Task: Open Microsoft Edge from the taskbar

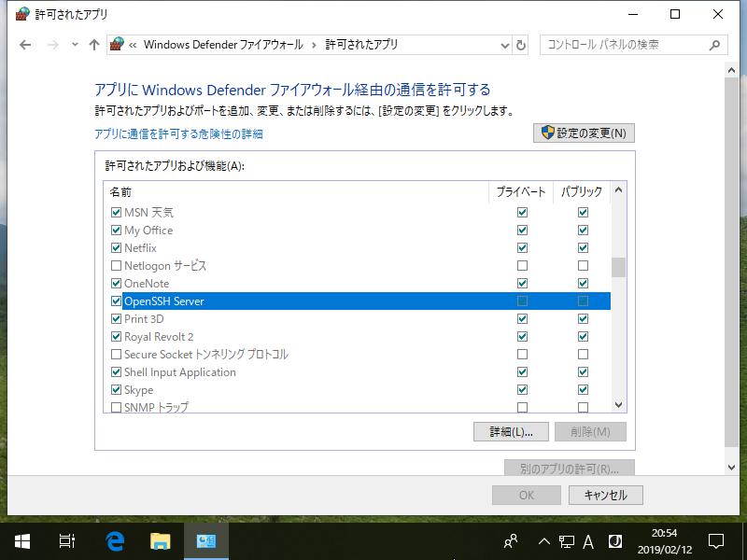Action: pos(114,540)
